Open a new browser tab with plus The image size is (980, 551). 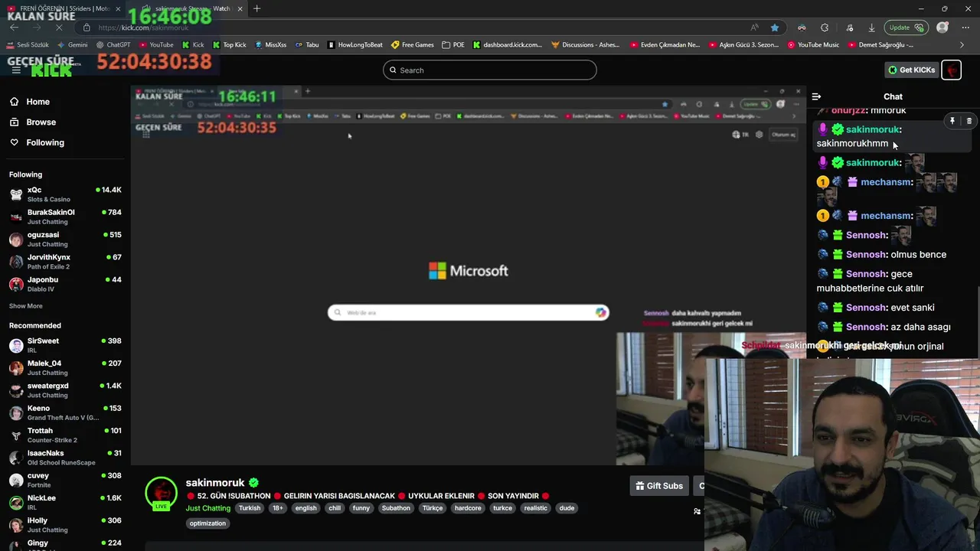pyautogui.click(x=256, y=8)
